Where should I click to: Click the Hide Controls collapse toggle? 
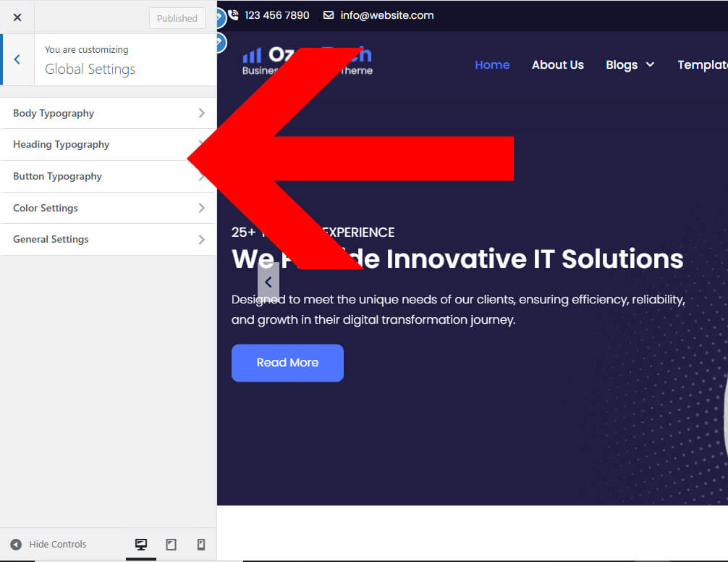pyautogui.click(x=48, y=545)
